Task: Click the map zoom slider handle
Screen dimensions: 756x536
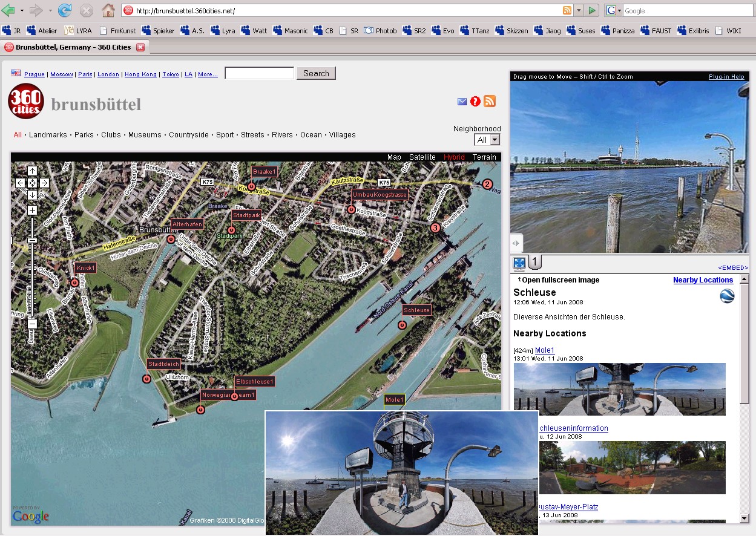Action: (x=33, y=241)
